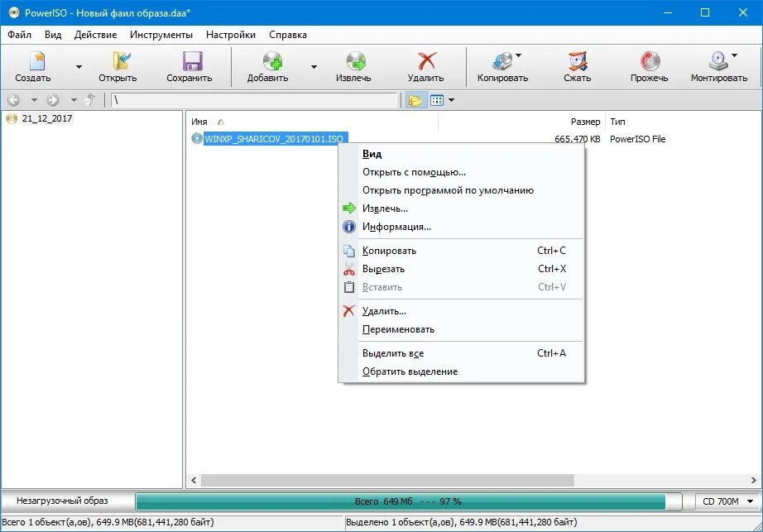This screenshot has height=532, width=763.
Task: Choose Копировать Ctrl+C in context menu
Action: [461, 251]
